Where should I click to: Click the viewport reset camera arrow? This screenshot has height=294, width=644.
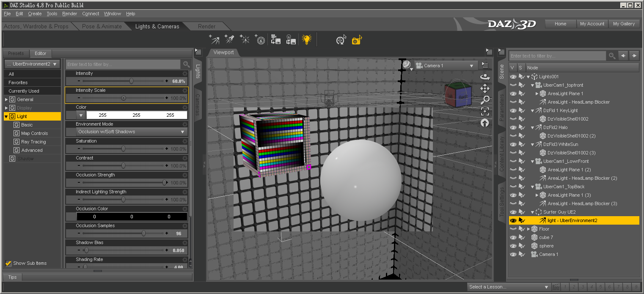pos(485,123)
